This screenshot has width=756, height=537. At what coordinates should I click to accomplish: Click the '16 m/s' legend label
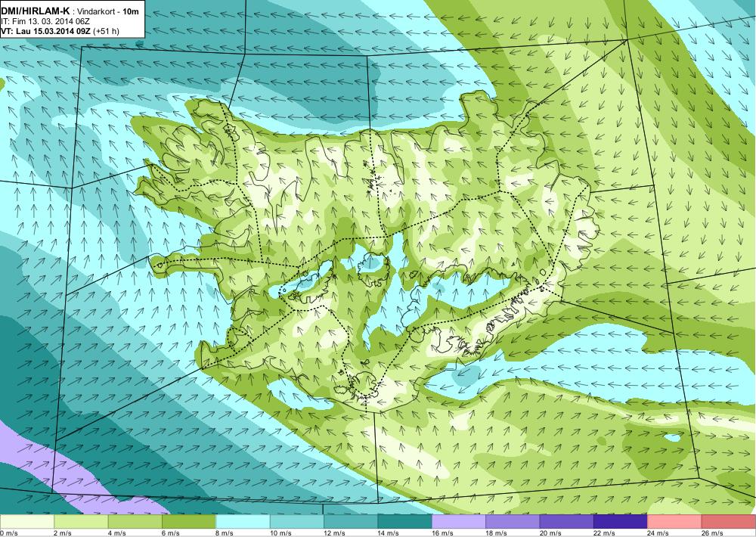[442, 532]
